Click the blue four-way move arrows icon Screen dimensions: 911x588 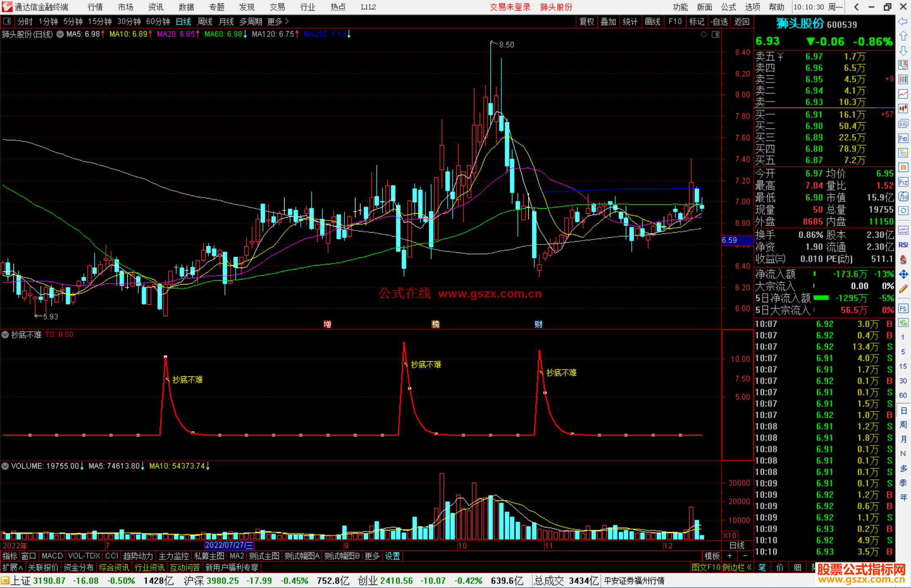903,274
